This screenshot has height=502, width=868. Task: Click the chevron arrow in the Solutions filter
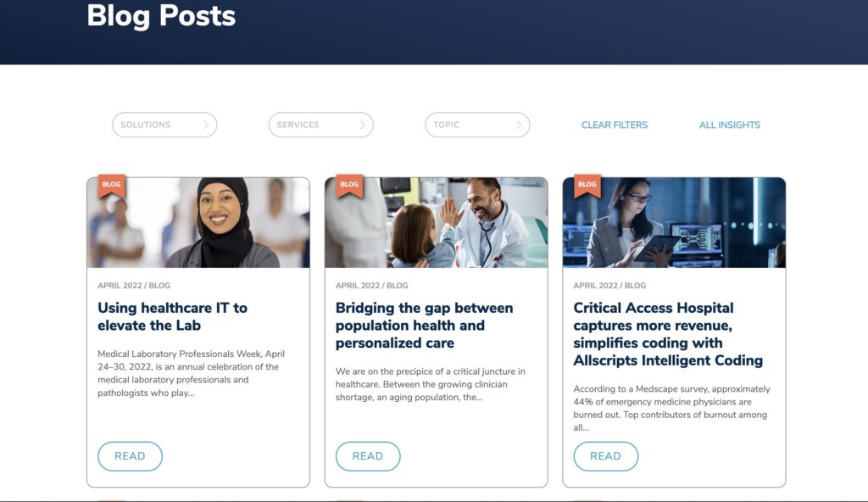click(206, 125)
